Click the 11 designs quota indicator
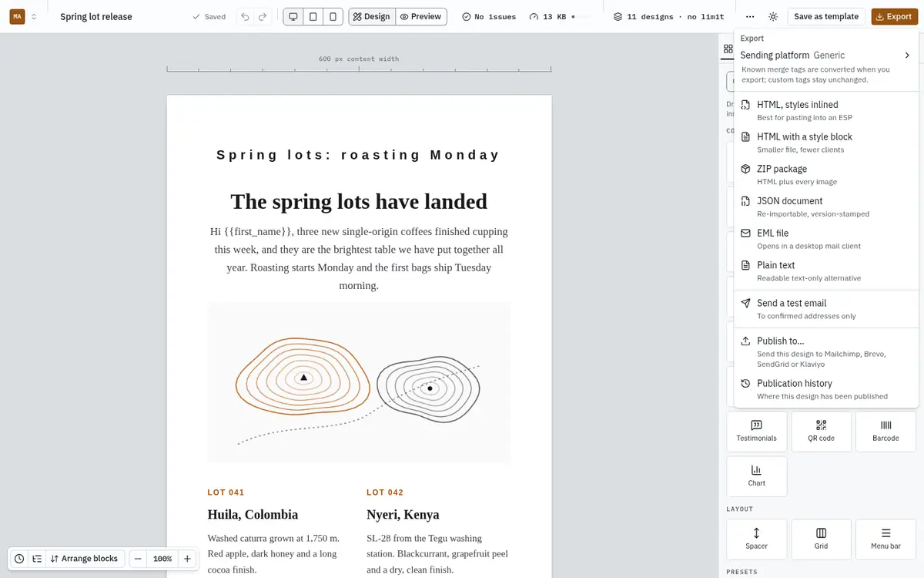924x578 pixels. pyautogui.click(x=668, y=16)
